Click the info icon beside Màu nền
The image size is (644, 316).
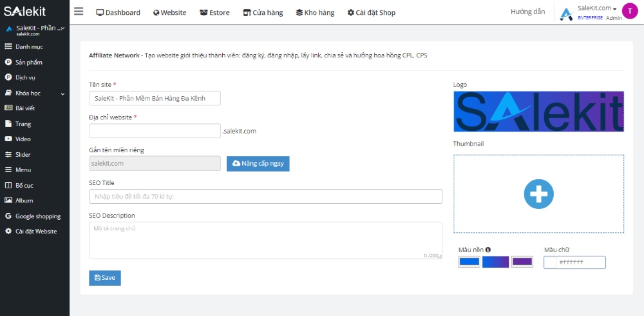(x=488, y=250)
